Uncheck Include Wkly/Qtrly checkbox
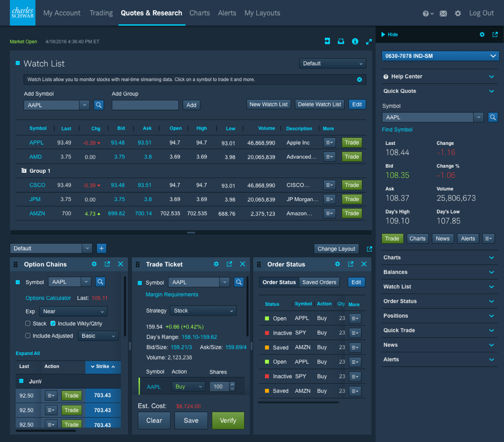Viewport: 504px width, 442px height. (x=53, y=323)
